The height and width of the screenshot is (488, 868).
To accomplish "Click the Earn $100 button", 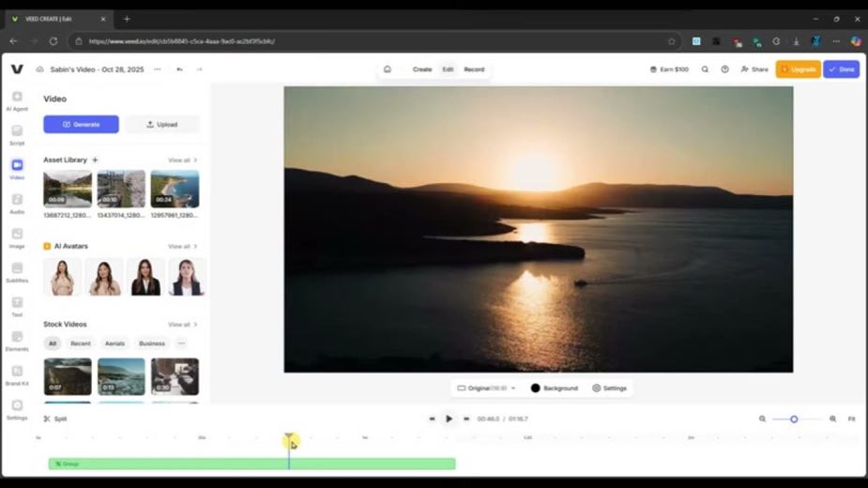I will (669, 69).
